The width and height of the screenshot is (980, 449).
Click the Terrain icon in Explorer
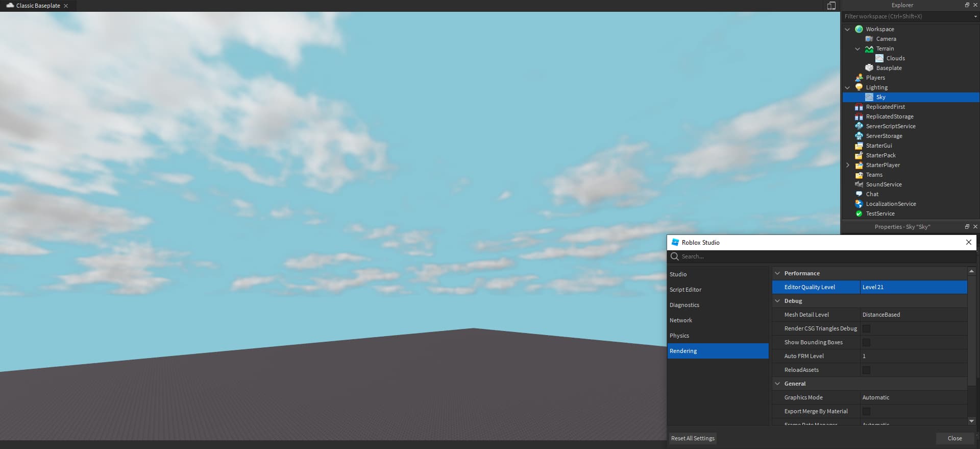(869, 49)
